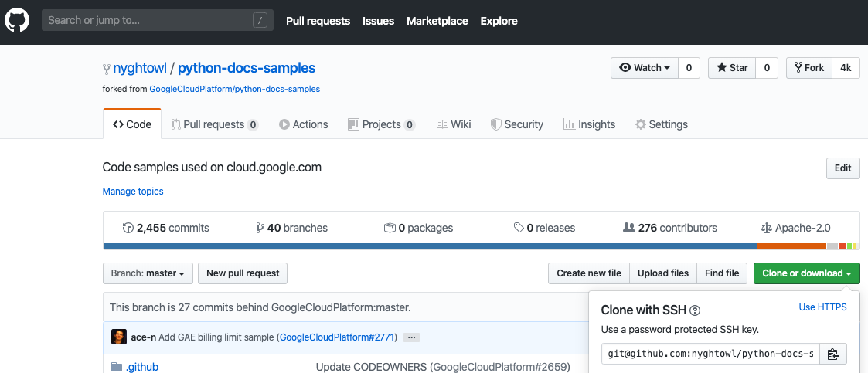Screen dimensions: 868x373
Task: Open Branch: master dropdown
Action: click(x=148, y=273)
